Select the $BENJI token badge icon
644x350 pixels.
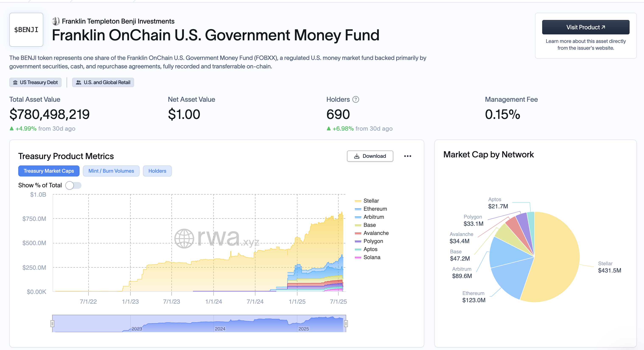click(x=26, y=30)
